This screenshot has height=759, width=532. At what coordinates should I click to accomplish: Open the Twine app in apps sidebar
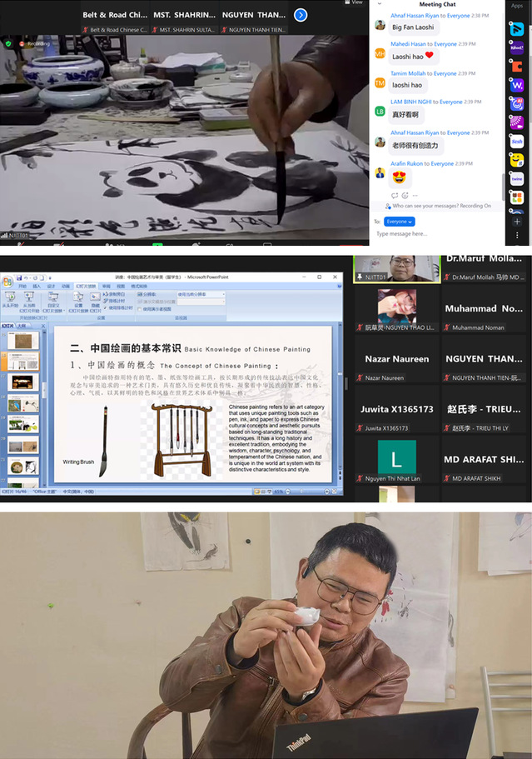tap(517, 178)
